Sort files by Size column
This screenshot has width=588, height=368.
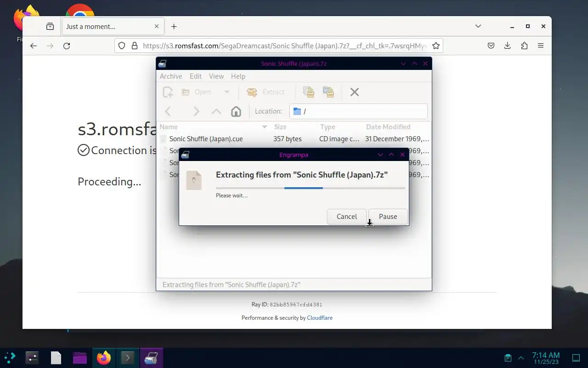[x=294, y=127]
